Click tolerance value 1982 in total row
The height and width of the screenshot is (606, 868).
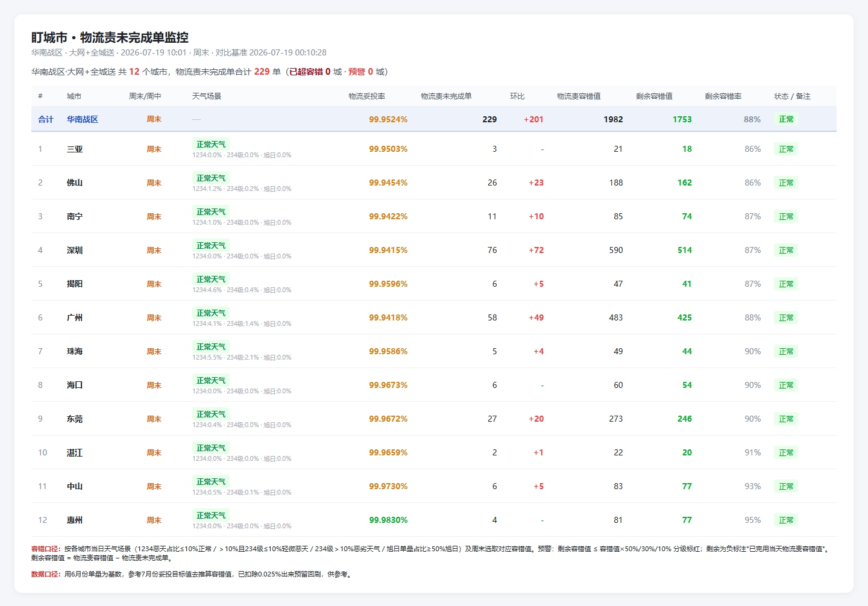coord(613,119)
